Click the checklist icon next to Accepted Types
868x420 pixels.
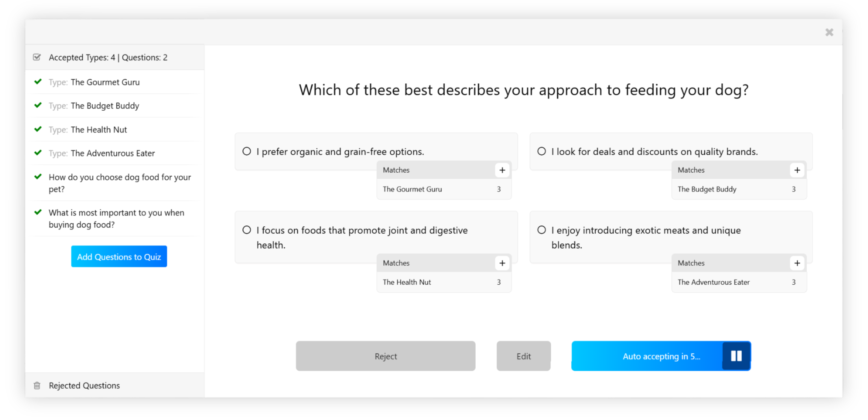point(37,57)
